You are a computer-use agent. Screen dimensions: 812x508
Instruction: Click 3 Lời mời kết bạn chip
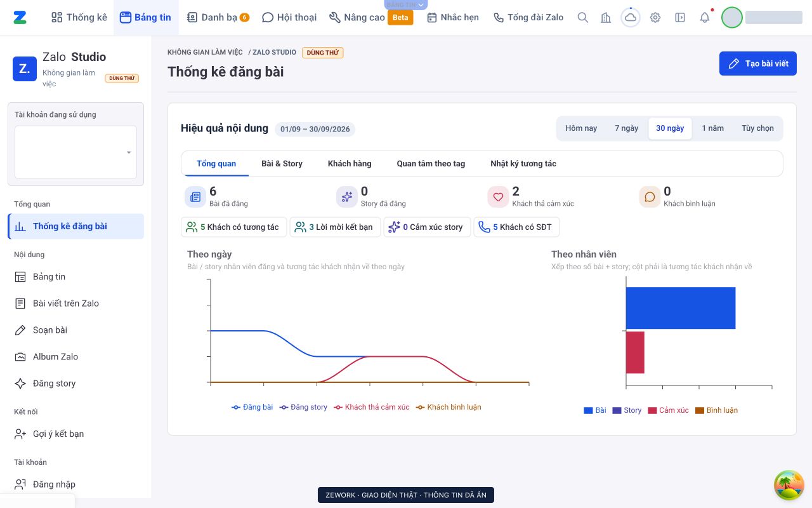pyautogui.click(x=335, y=227)
